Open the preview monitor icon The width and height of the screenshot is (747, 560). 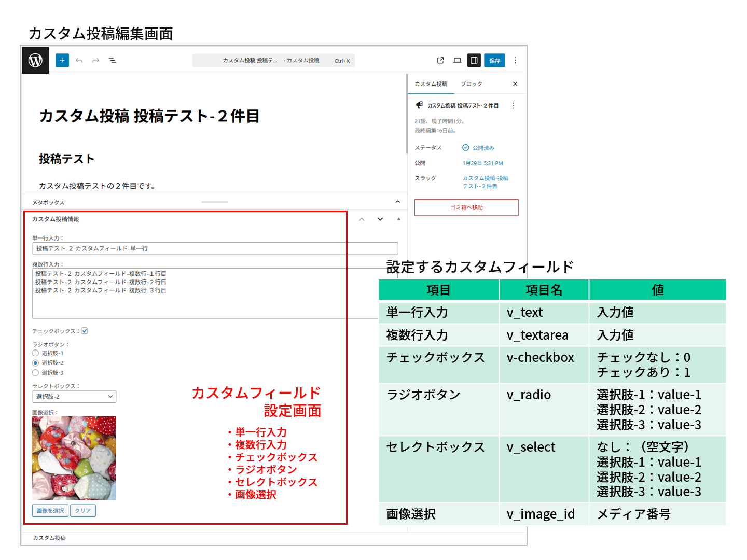[x=457, y=60]
